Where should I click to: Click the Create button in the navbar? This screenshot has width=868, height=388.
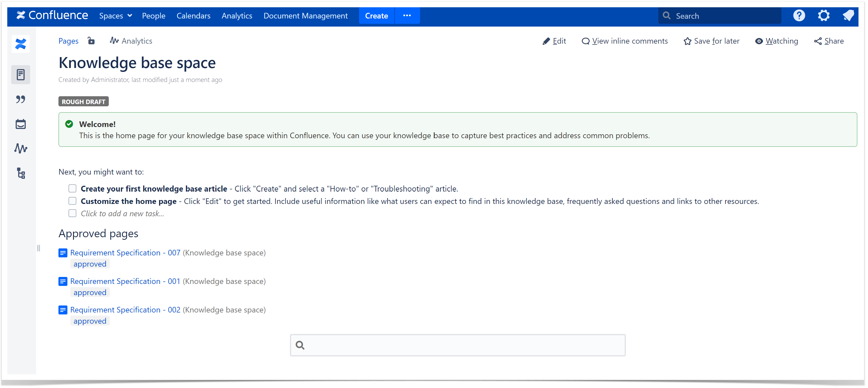click(x=376, y=15)
